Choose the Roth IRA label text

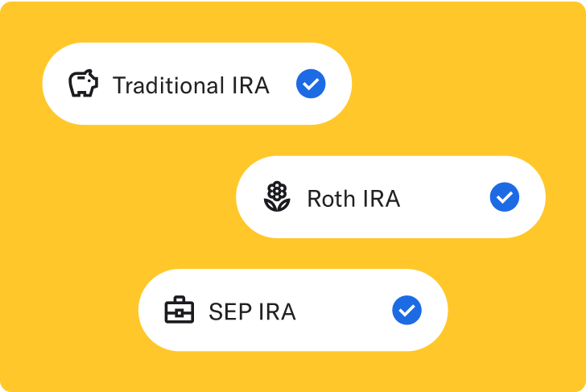coord(353,198)
